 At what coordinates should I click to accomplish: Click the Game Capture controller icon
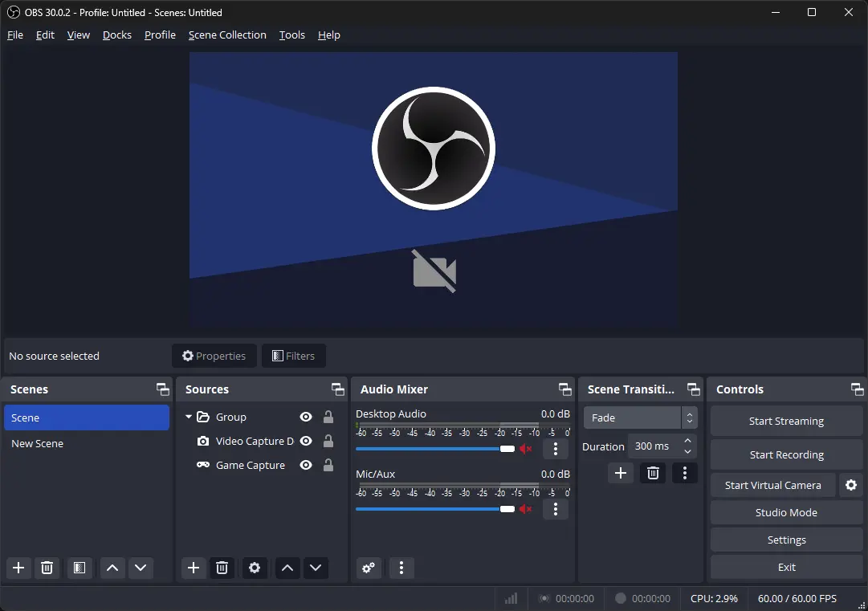click(x=203, y=465)
